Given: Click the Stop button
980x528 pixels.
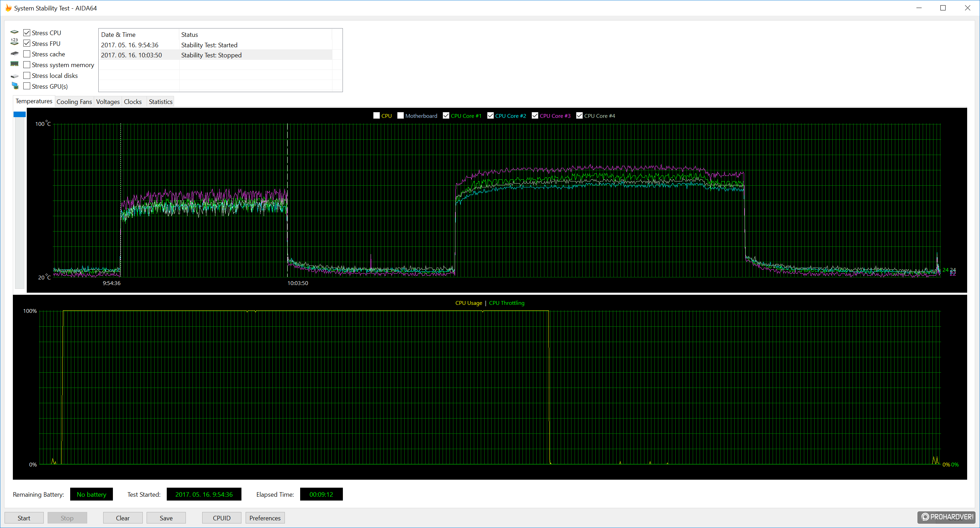Looking at the screenshot, I should [x=67, y=518].
